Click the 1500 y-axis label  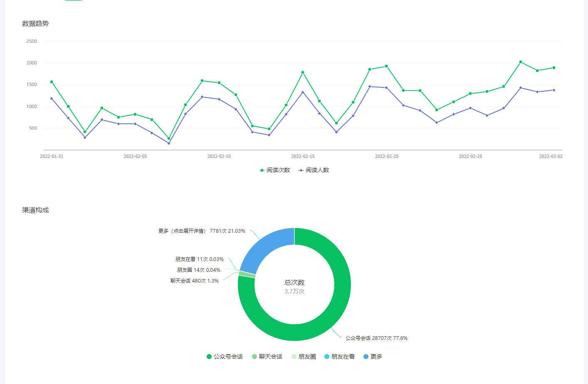[x=32, y=84]
